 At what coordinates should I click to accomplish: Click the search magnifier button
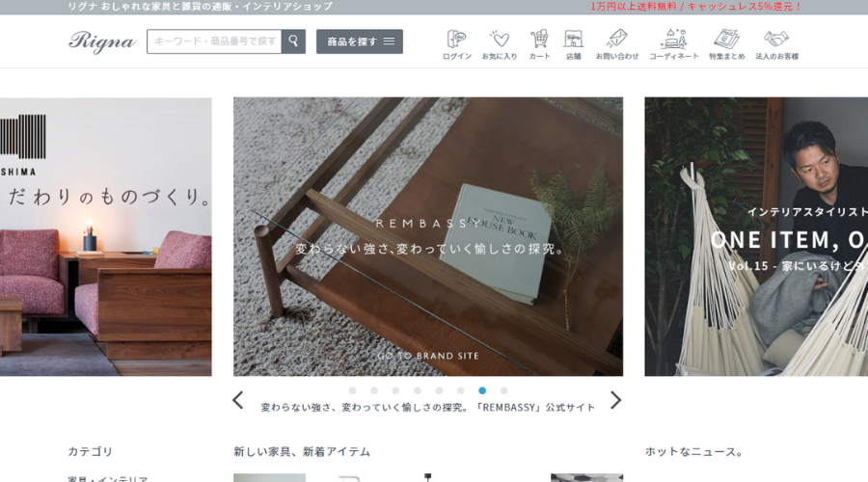[293, 41]
